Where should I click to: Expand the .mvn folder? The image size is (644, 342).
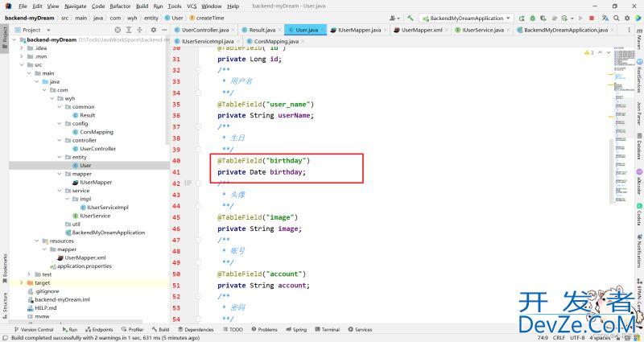[x=22, y=56]
